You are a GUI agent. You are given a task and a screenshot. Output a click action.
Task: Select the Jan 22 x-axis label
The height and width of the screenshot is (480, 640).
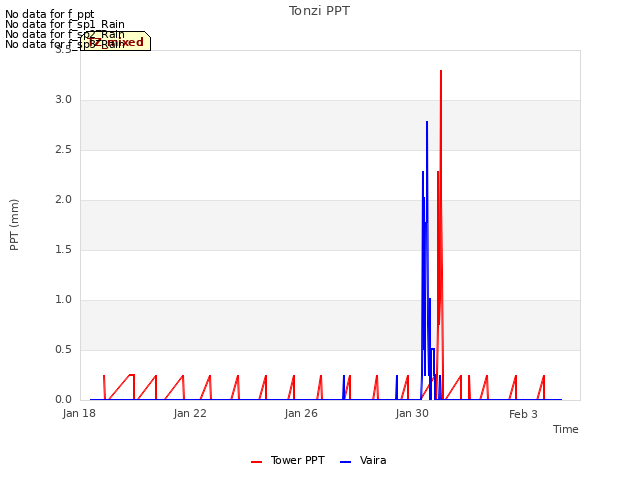[190, 413]
